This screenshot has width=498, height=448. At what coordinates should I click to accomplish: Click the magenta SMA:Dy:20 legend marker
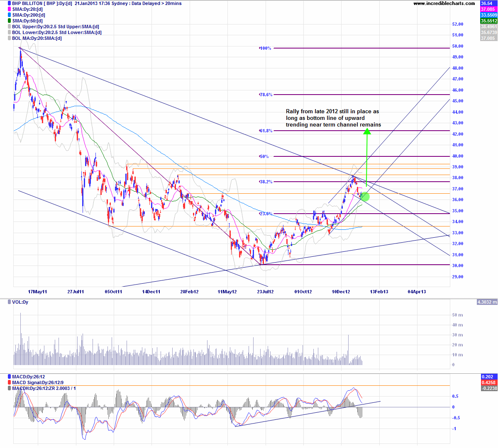tap(9, 9)
